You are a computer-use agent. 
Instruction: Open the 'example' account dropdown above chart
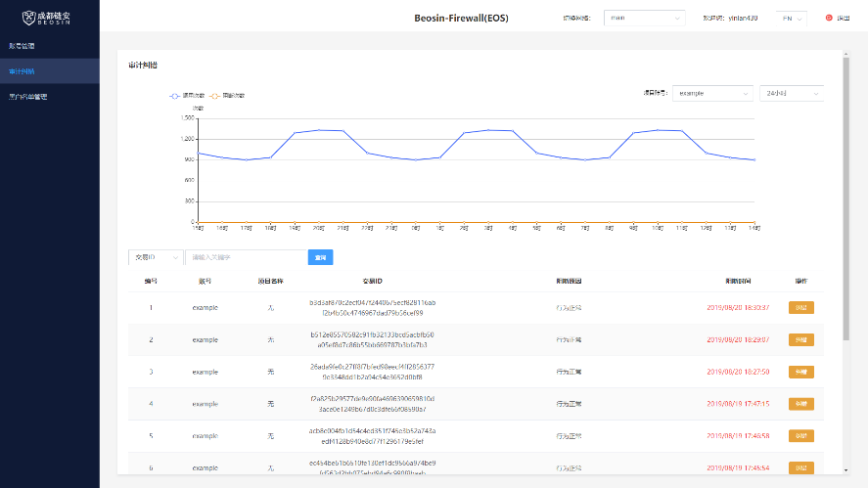pyautogui.click(x=713, y=94)
